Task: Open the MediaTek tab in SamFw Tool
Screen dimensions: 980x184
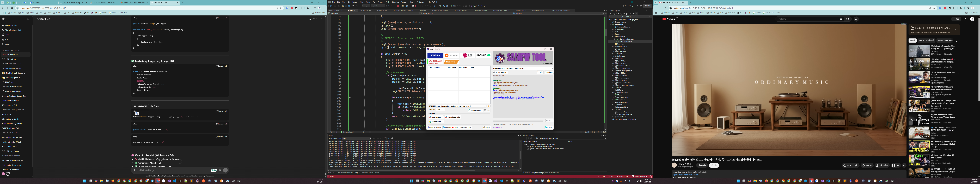Action: coord(451,62)
